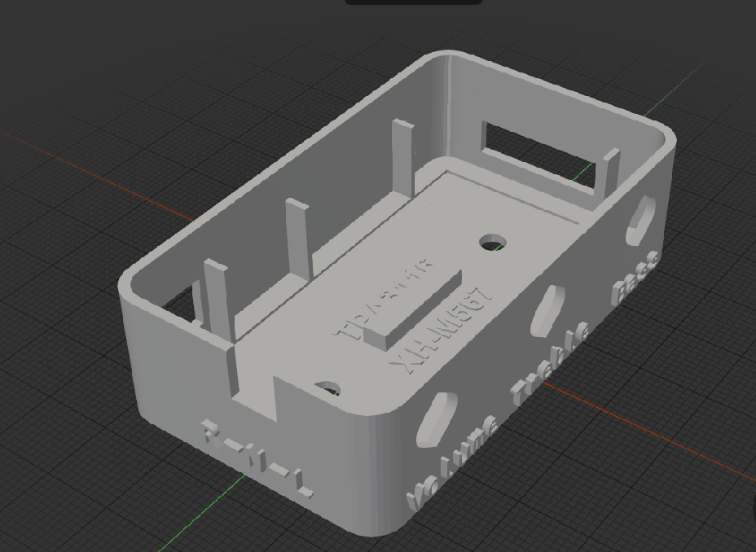This screenshot has width=756, height=552.
Task: Select the round screw hole near the Bass end
Action: 493,243
